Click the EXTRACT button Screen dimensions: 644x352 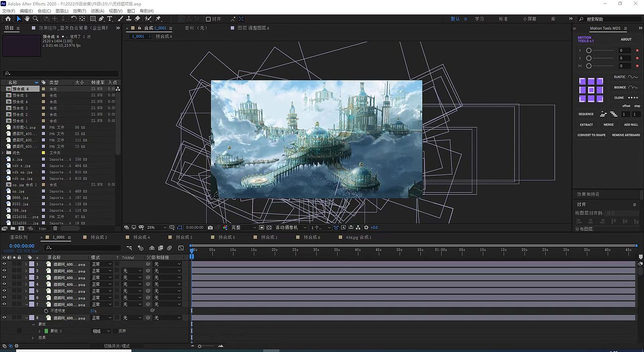coord(586,124)
